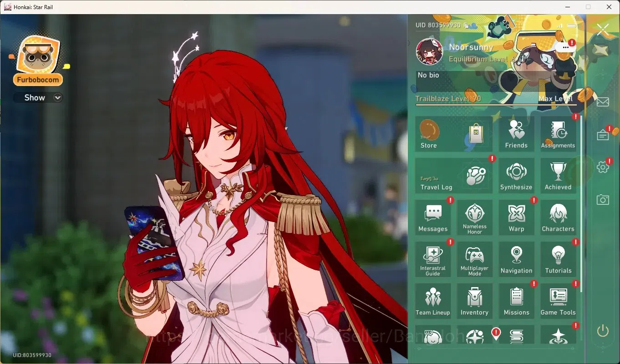
Task: Open the Navigation map
Action: click(x=516, y=260)
